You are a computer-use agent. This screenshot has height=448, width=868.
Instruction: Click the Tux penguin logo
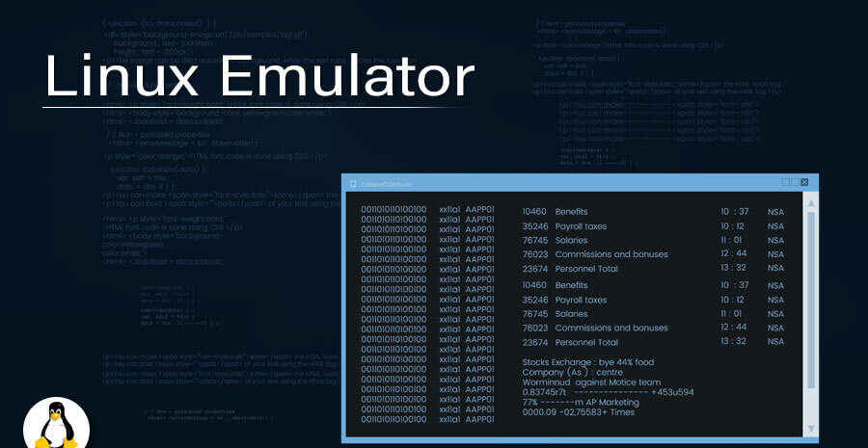[x=57, y=425]
